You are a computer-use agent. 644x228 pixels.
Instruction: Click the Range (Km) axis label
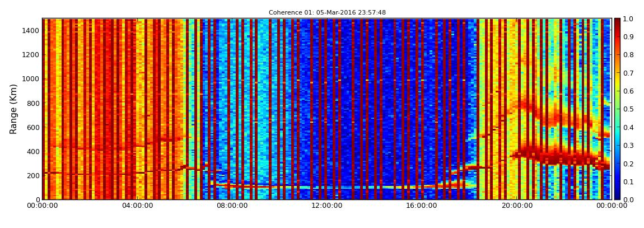(13, 109)
